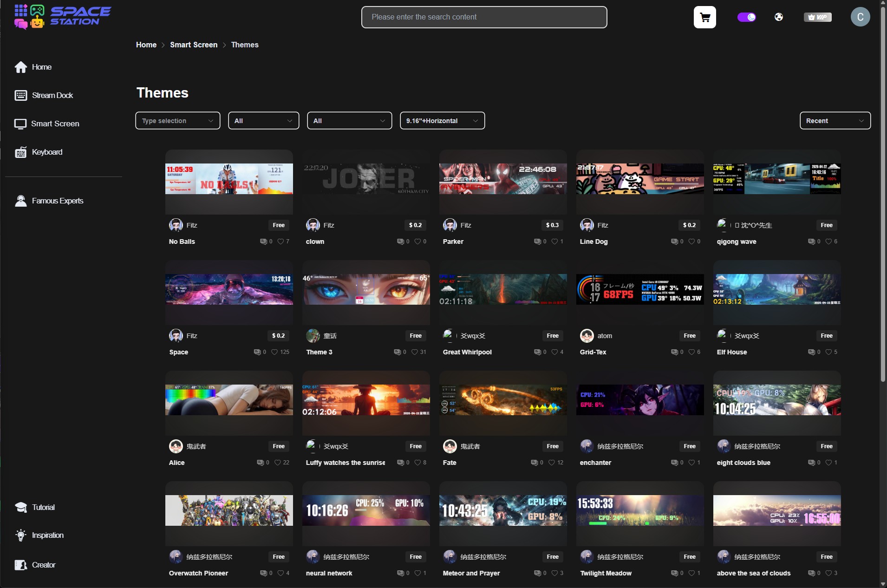This screenshot has height=588, width=887.
Task: Expand the All dropdown beside Type selection
Action: tap(264, 121)
